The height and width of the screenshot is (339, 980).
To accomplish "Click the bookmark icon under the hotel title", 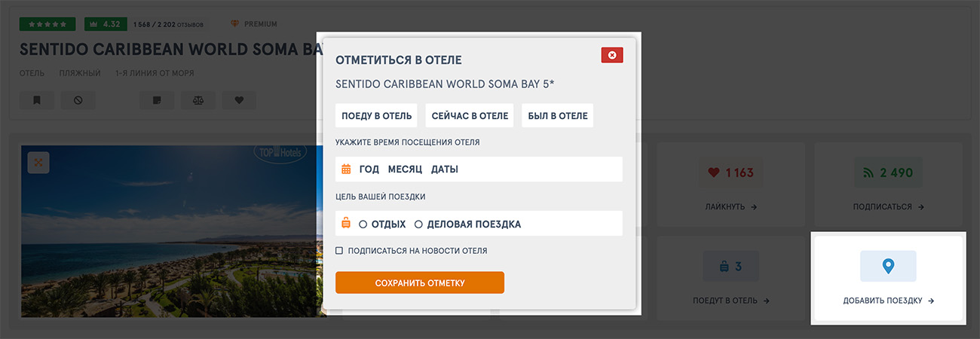I will (37, 100).
